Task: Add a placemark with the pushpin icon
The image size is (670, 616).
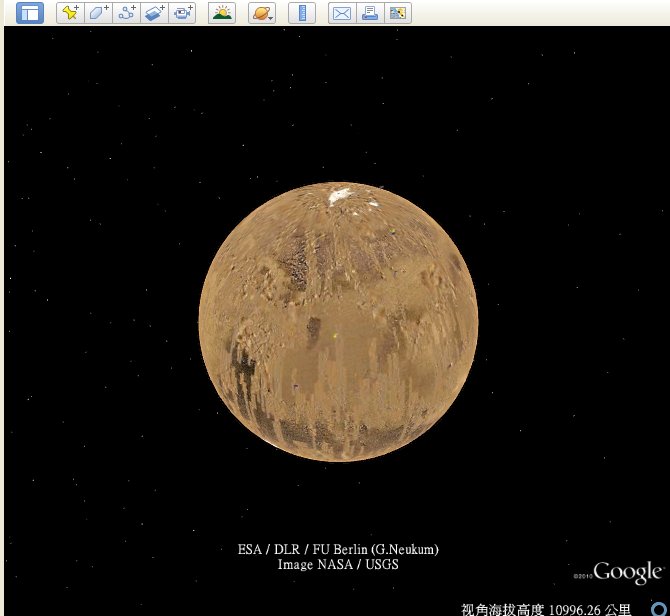Action: (x=69, y=13)
